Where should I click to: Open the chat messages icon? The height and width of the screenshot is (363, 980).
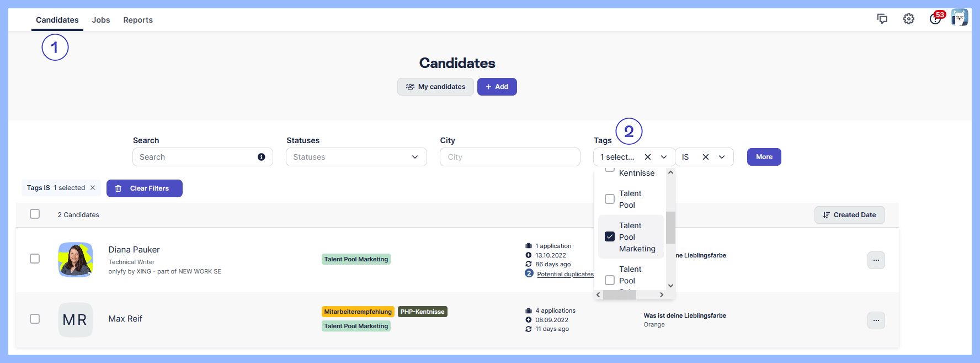(x=882, y=19)
